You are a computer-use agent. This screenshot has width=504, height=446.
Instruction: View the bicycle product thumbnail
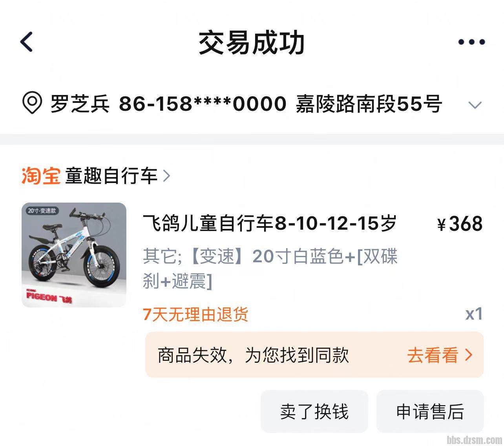coord(74,255)
